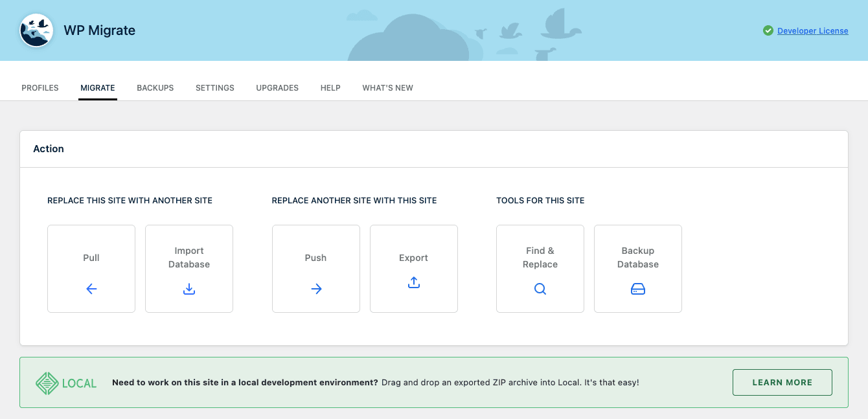Pick the Find & Replace label

pyautogui.click(x=540, y=258)
